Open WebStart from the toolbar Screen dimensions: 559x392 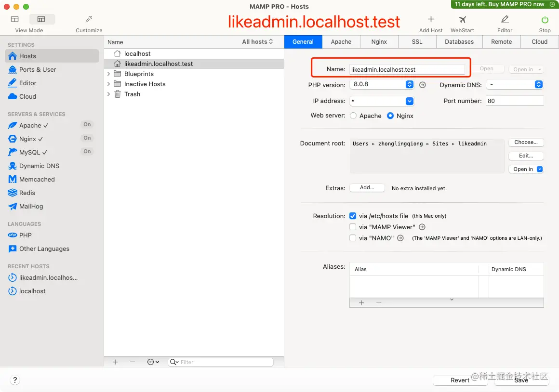tap(462, 19)
